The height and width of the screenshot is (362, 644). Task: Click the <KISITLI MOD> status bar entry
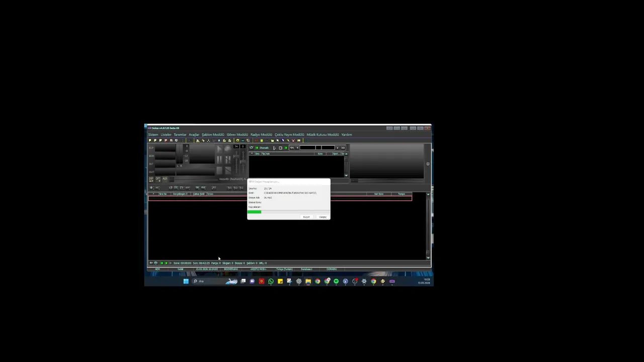259,269
